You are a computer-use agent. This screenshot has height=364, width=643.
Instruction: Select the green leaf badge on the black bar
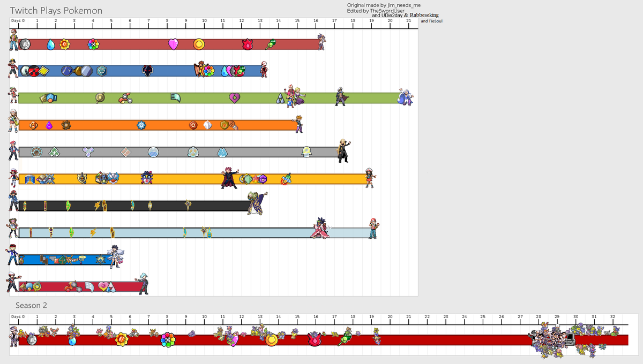[68, 206]
